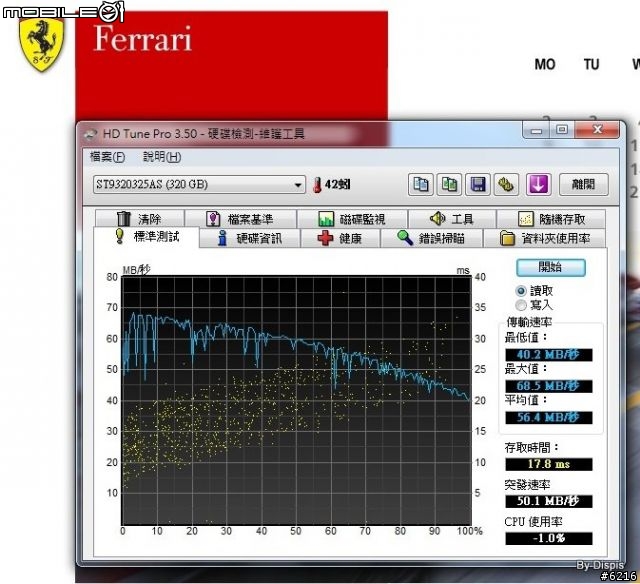
Task: Select the 標準測試 benchmark tab
Action: (147, 237)
